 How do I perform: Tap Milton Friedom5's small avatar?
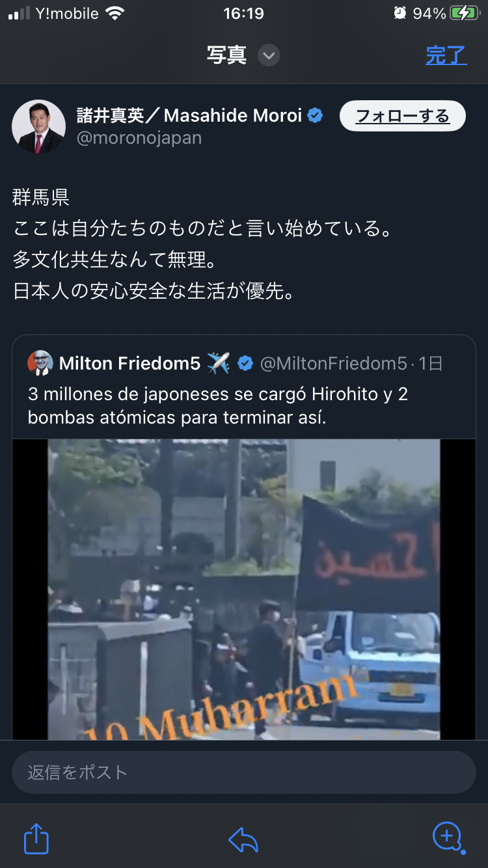coord(40,363)
